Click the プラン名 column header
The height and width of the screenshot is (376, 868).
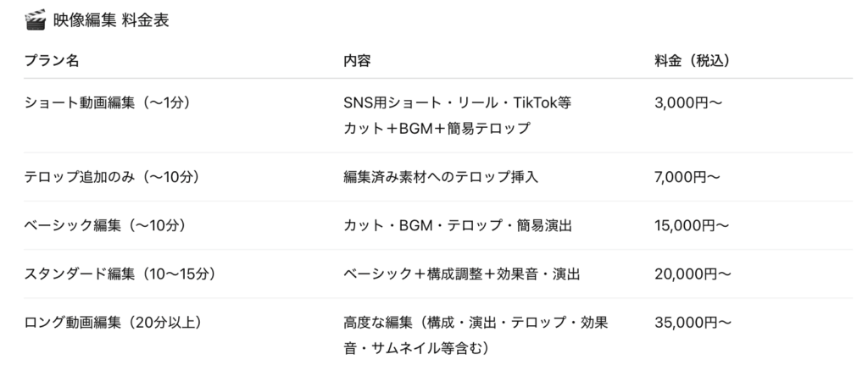[x=52, y=60]
